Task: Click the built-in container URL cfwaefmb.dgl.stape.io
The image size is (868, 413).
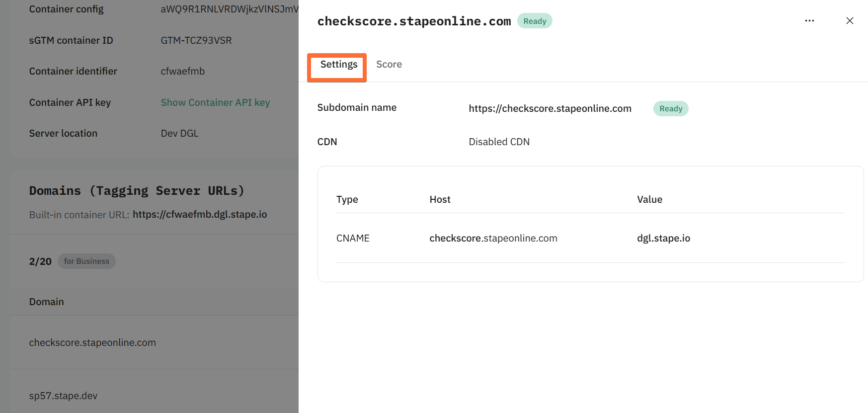Action: coord(200,214)
